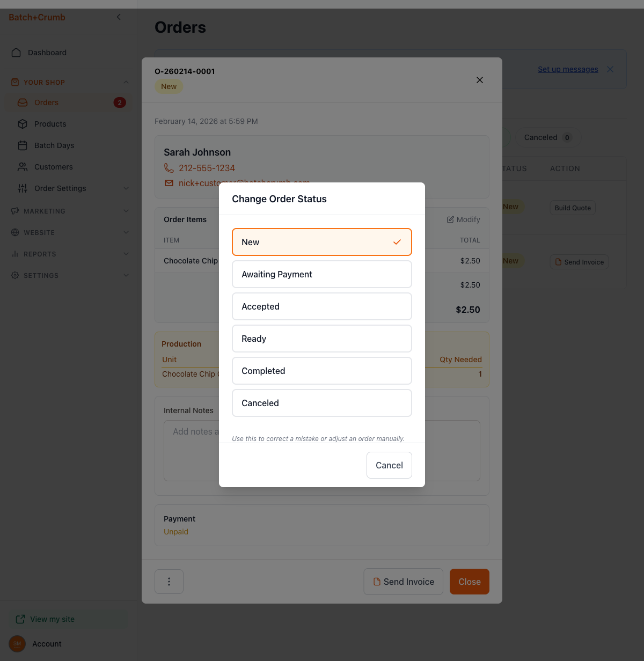This screenshot has height=661, width=644.
Task: Expand the Marketing section
Action: [x=126, y=211]
